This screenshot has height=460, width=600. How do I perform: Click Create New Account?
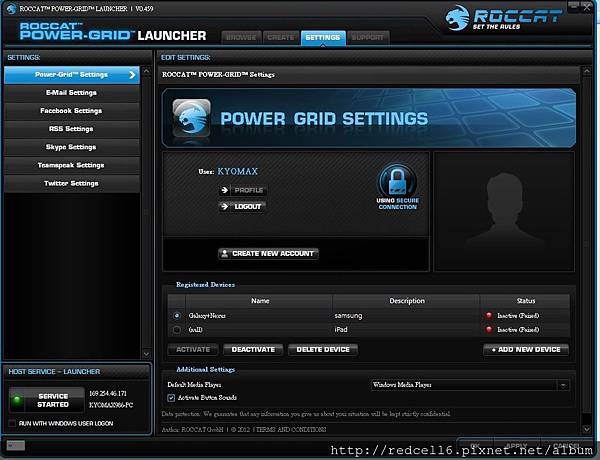tap(268, 253)
